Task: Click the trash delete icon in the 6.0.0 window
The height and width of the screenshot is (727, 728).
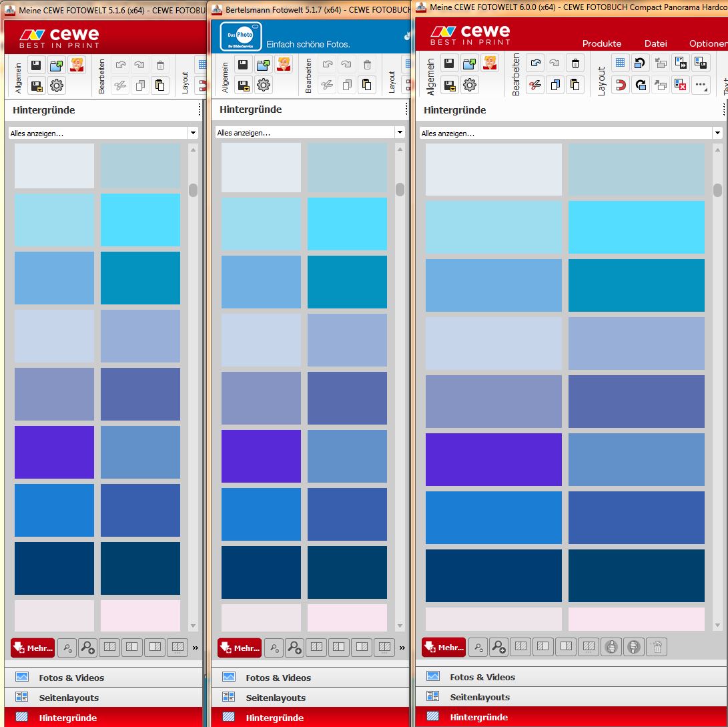Action: 575,63
